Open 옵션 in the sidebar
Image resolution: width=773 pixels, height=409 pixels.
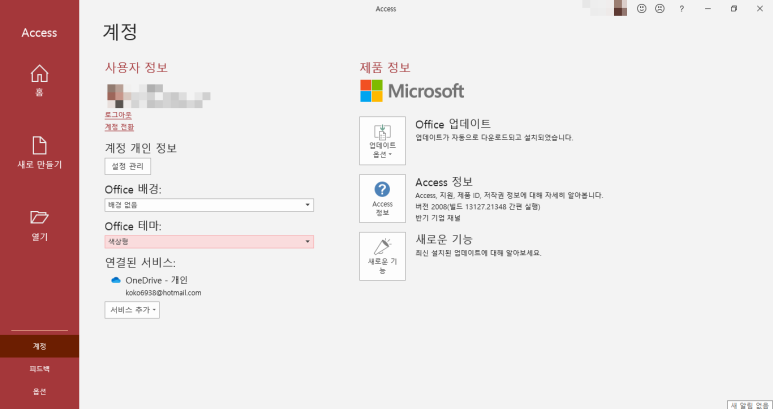pos(39,392)
